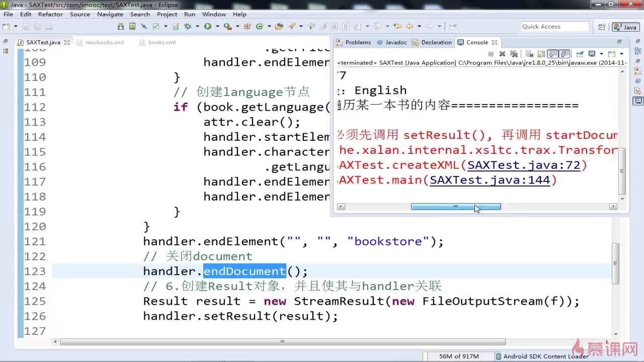Open the Run menu
The width and height of the screenshot is (644, 362).
190,14
